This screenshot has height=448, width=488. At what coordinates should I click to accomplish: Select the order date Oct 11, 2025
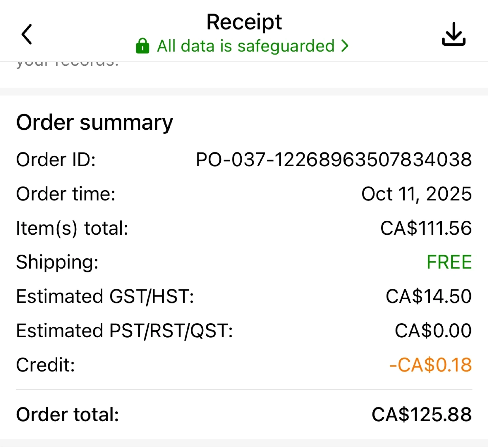point(416,194)
